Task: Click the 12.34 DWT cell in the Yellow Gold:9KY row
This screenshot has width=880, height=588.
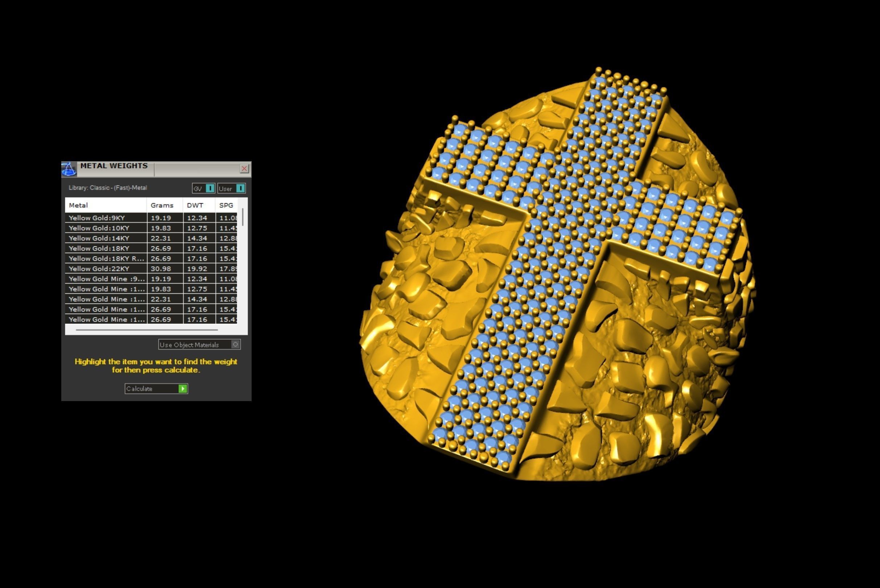Action: click(199, 218)
